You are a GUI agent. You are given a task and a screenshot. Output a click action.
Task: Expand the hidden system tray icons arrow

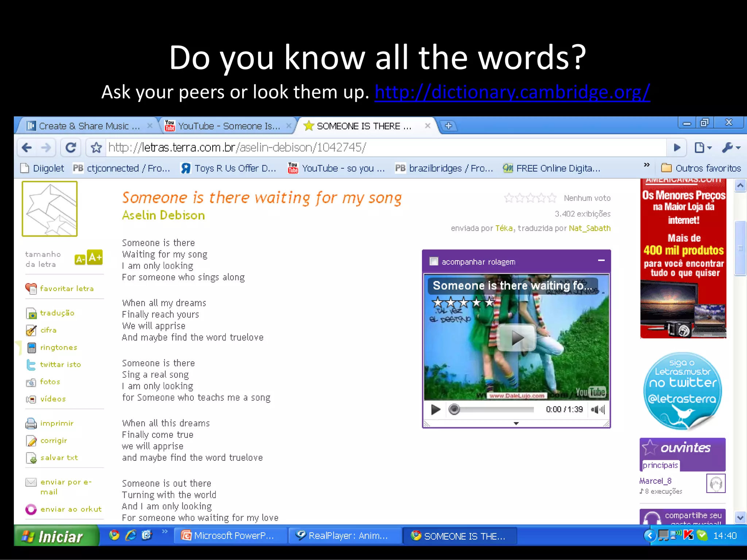point(649,536)
